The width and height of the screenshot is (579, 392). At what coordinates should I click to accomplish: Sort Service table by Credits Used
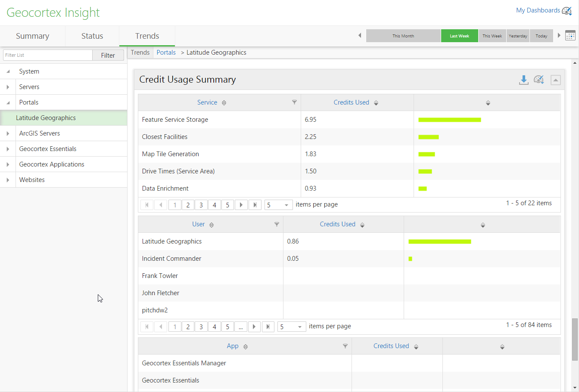click(x=351, y=102)
